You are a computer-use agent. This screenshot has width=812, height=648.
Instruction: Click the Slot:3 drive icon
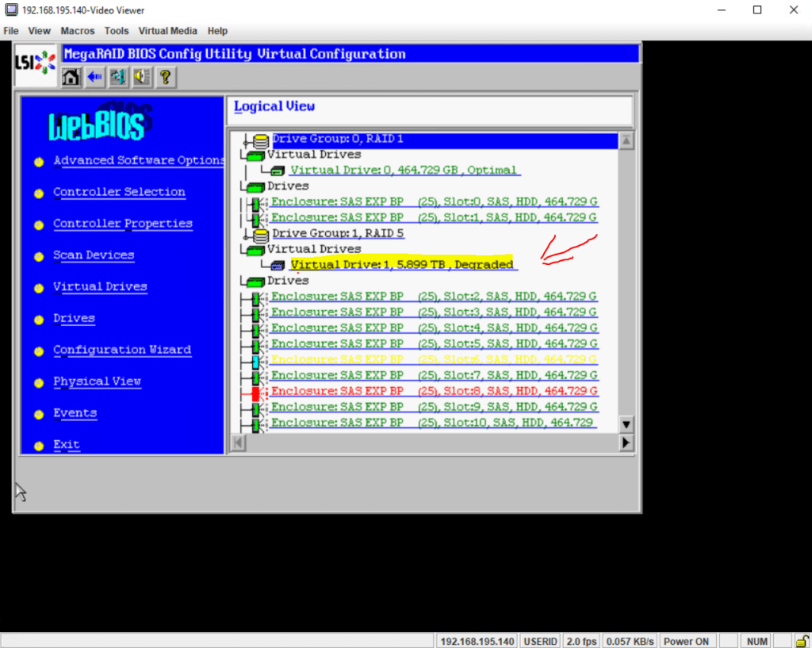[256, 314]
